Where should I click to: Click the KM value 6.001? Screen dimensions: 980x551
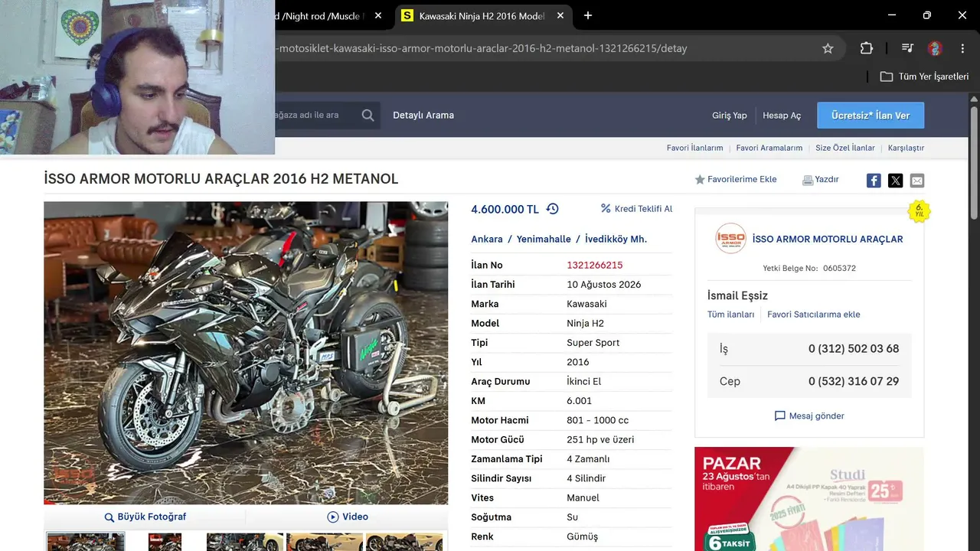(x=580, y=401)
